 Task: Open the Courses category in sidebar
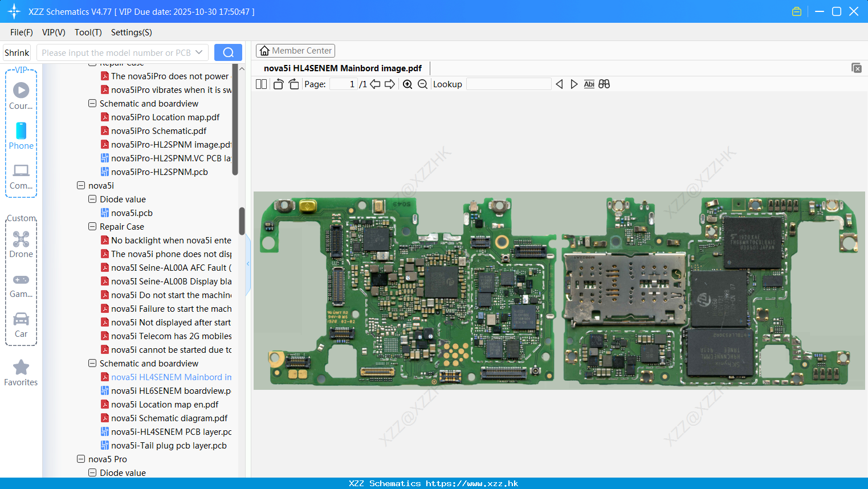coord(21,96)
